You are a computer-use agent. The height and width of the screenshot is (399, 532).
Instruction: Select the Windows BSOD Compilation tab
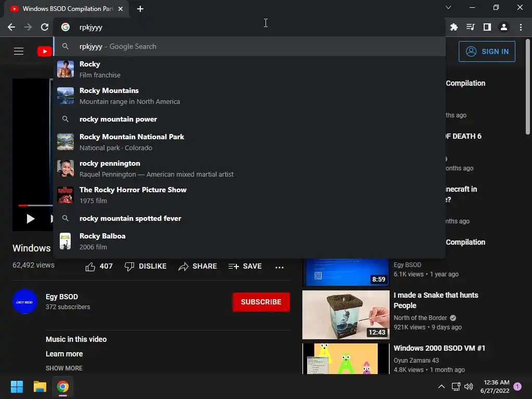66,9
